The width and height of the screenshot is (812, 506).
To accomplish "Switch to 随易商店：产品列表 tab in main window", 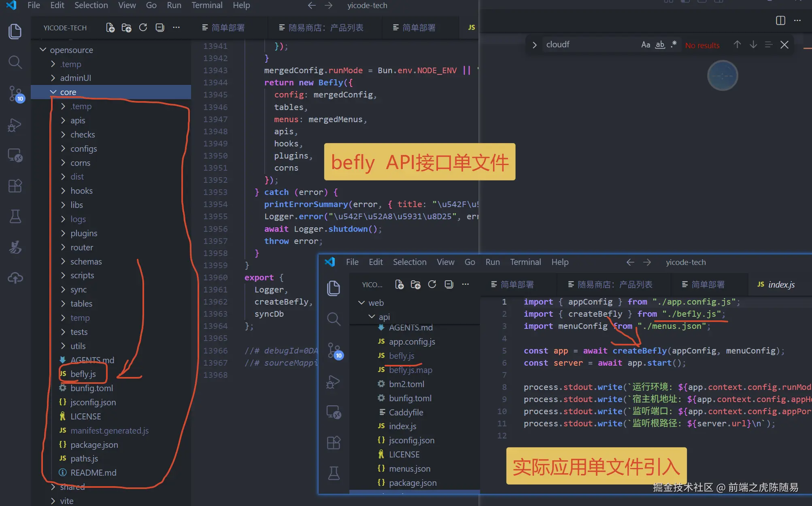I will click(x=321, y=28).
